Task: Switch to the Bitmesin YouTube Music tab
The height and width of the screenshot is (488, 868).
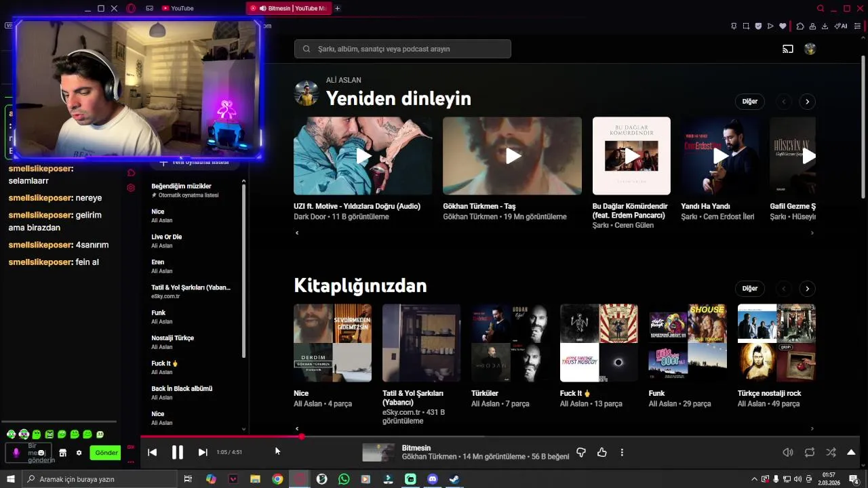Action: (x=288, y=8)
